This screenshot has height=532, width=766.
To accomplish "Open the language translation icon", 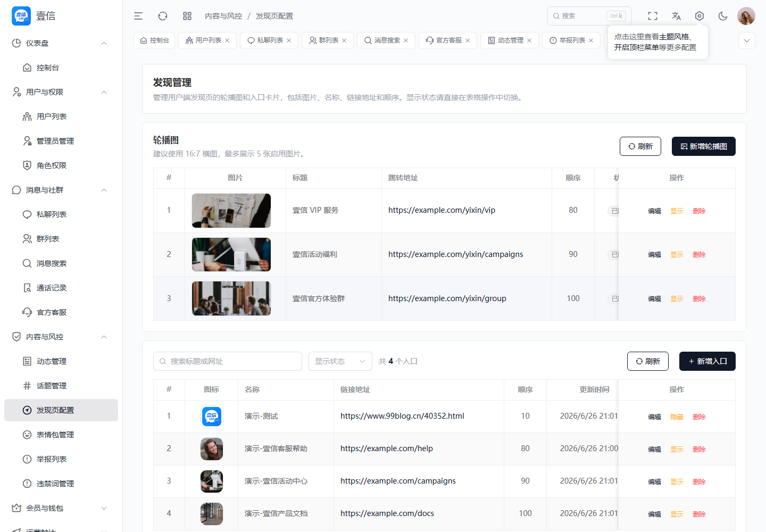I will [x=676, y=16].
